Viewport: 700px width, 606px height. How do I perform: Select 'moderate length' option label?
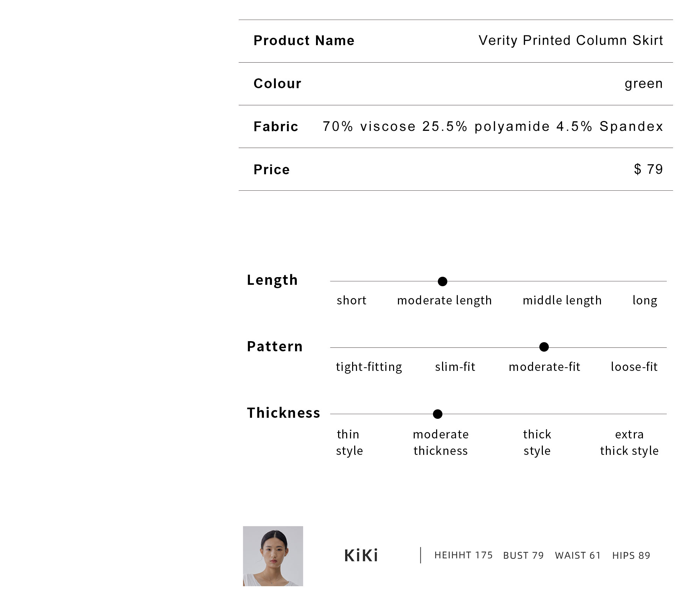point(444,301)
